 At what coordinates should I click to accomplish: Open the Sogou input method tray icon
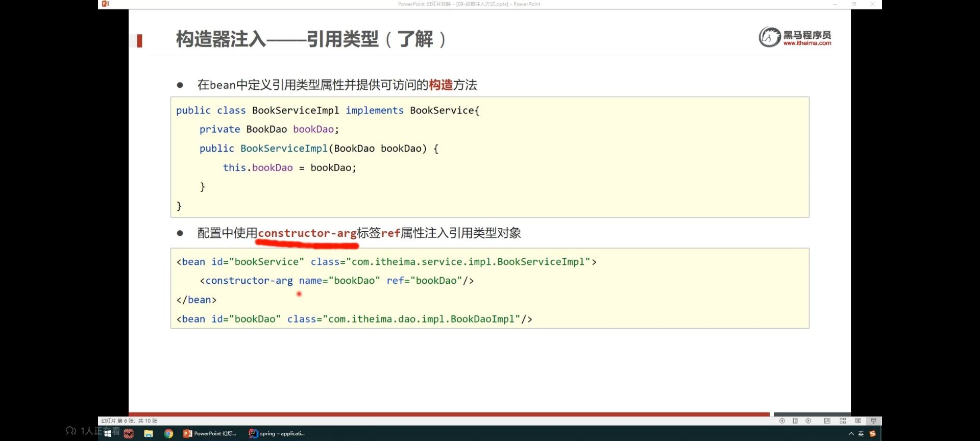tap(872, 434)
